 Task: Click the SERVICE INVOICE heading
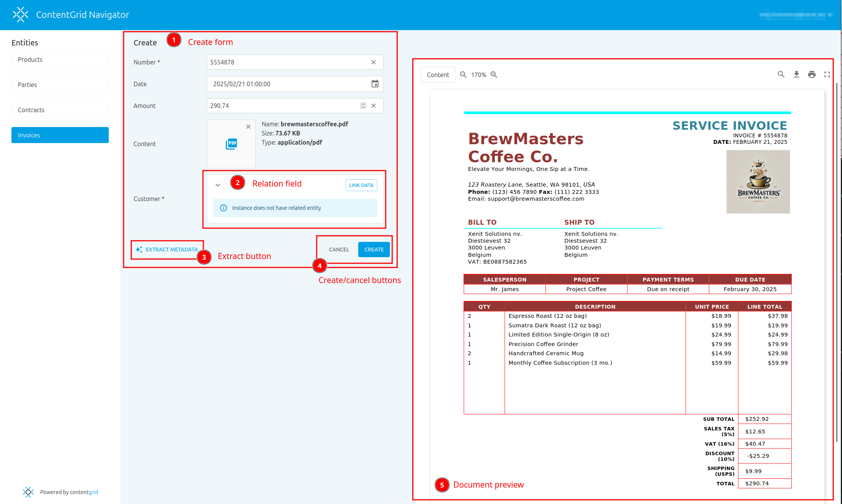(x=730, y=126)
